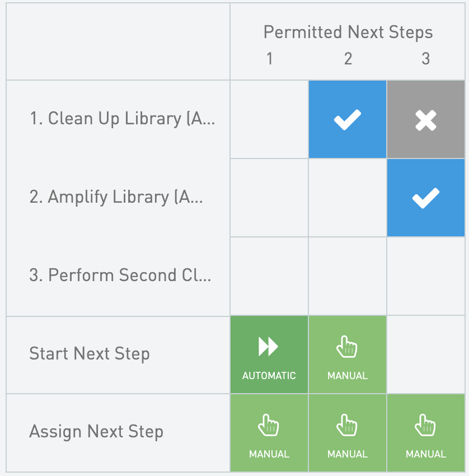Click empty step 1 cell in Amplify Library row

[x=269, y=198]
